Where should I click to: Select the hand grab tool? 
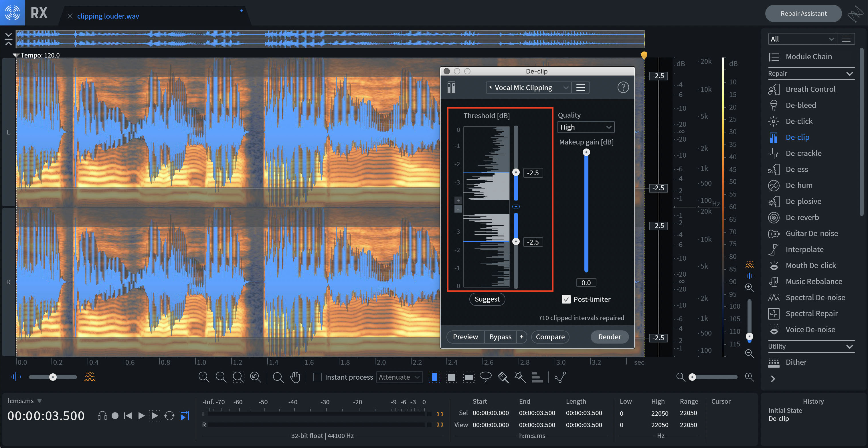(x=295, y=377)
